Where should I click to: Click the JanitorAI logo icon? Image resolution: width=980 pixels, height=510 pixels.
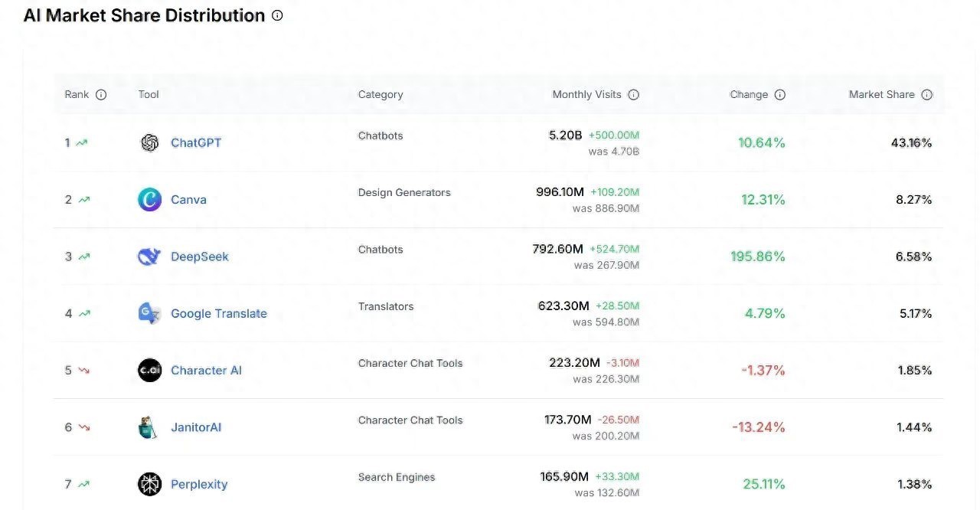[x=149, y=427]
